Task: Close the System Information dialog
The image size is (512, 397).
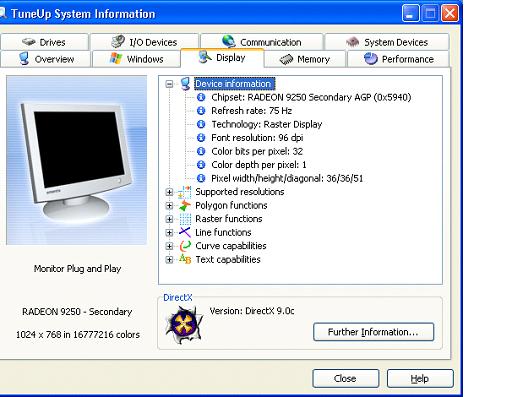Action: [x=345, y=378]
